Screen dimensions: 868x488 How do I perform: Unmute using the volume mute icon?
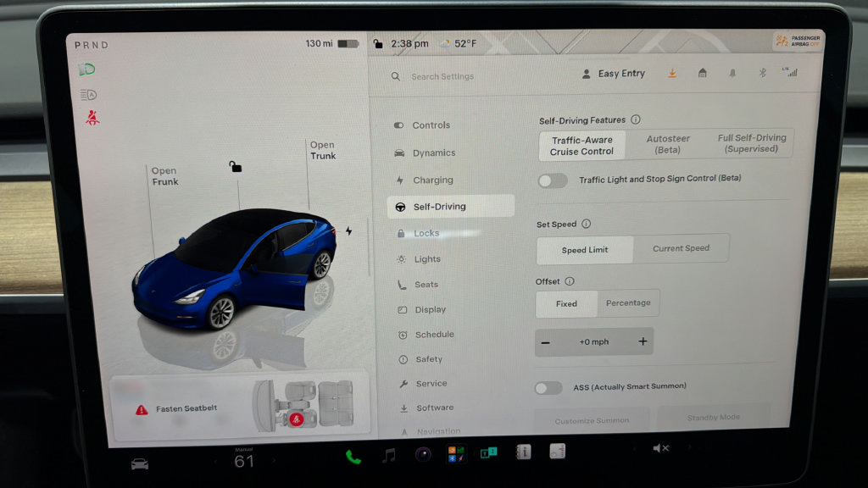[x=661, y=448]
